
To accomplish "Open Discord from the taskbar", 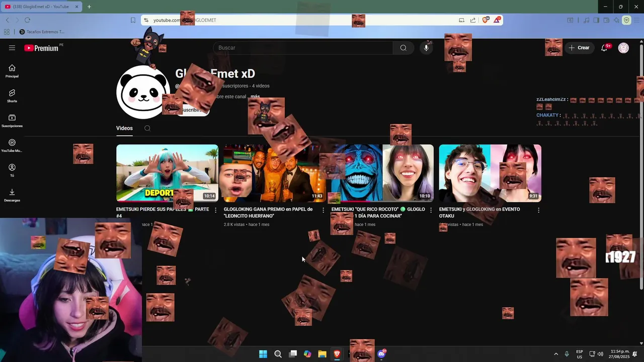I will pos(381,354).
